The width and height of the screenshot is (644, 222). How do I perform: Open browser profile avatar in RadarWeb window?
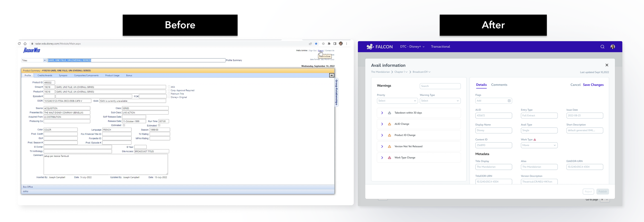click(x=341, y=44)
